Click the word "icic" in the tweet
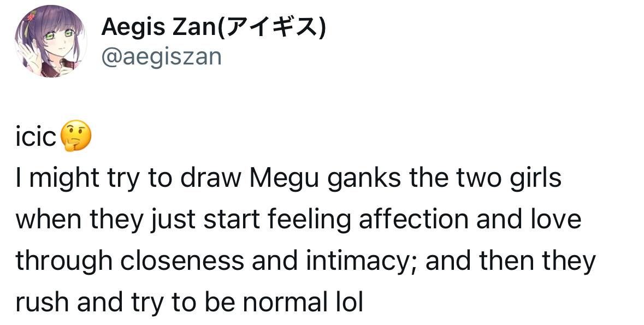644x325 pixels. point(36,137)
